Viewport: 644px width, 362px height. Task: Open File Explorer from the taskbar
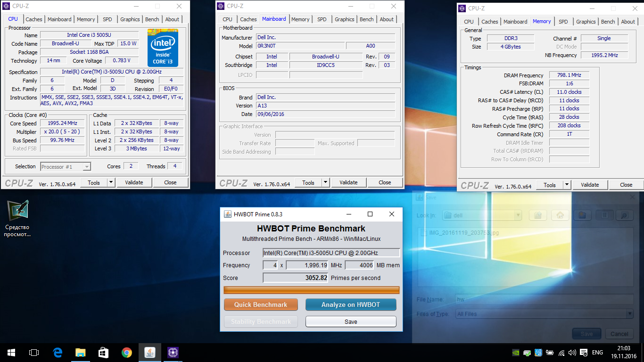(81, 352)
